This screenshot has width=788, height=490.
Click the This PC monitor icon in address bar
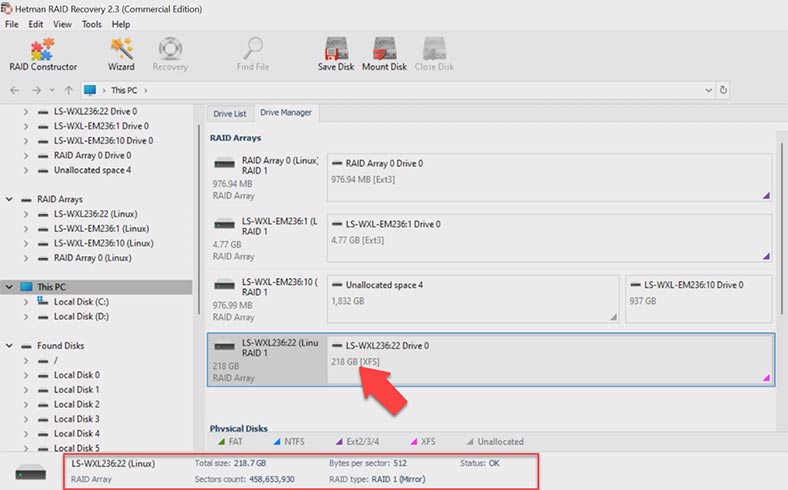pos(90,90)
